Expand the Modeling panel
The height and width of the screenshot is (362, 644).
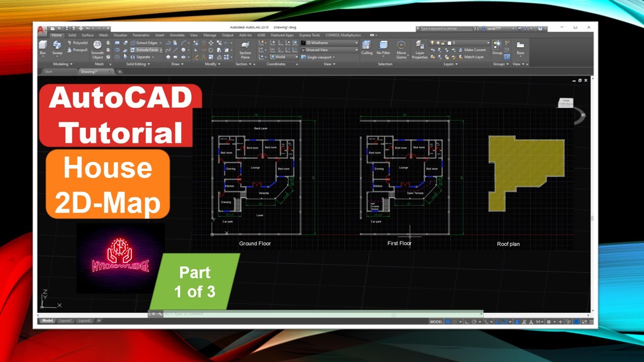coord(62,64)
